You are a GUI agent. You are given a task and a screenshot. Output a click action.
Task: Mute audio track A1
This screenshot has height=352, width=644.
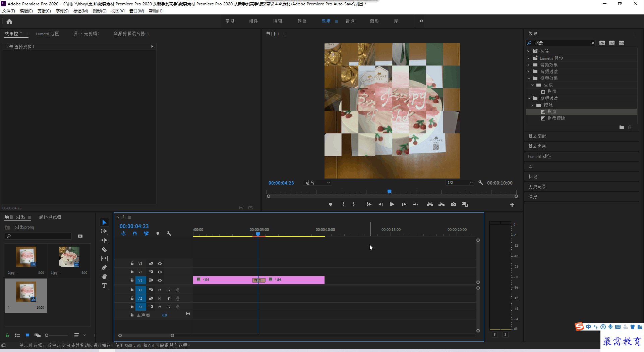coord(160,290)
